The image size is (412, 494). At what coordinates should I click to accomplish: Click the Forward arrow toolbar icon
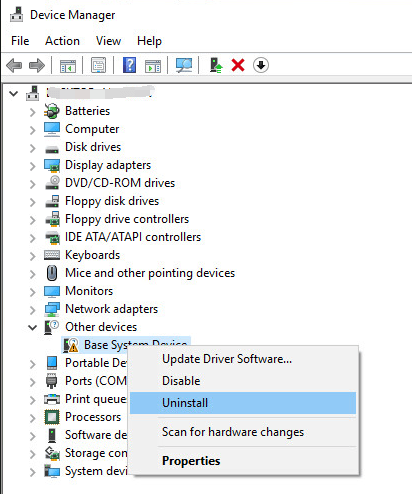coord(37,65)
